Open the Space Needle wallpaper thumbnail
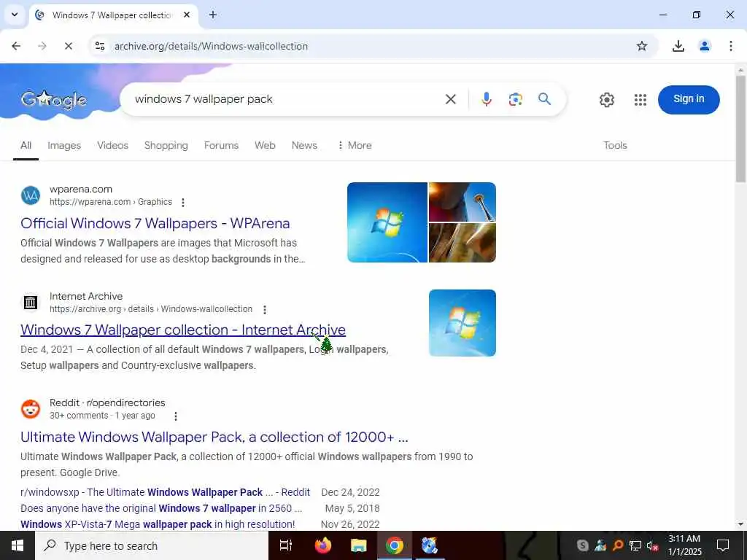 click(x=462, y=202)
